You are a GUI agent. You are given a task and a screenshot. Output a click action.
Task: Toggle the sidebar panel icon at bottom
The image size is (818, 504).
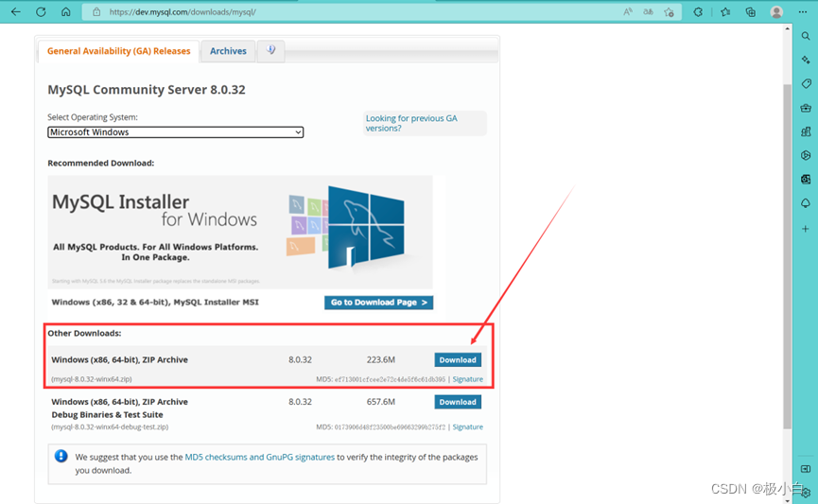(x=806, y=468)
